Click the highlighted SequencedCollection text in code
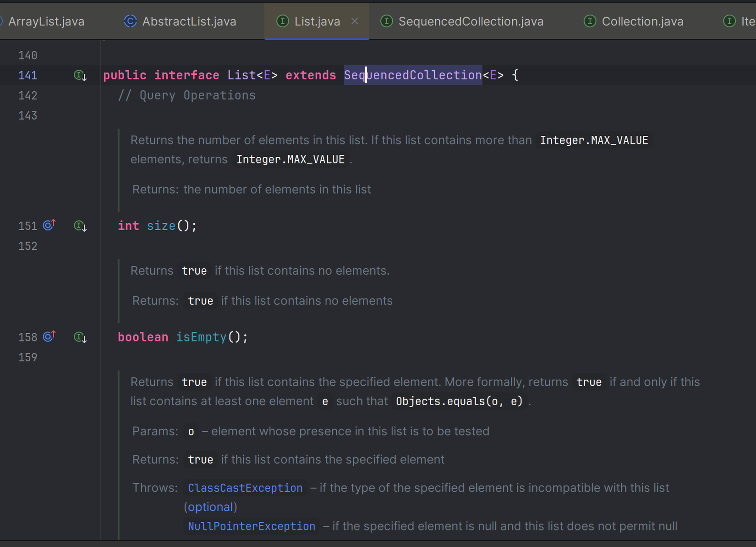The image size is (756, 547). (x=412, y=75)
